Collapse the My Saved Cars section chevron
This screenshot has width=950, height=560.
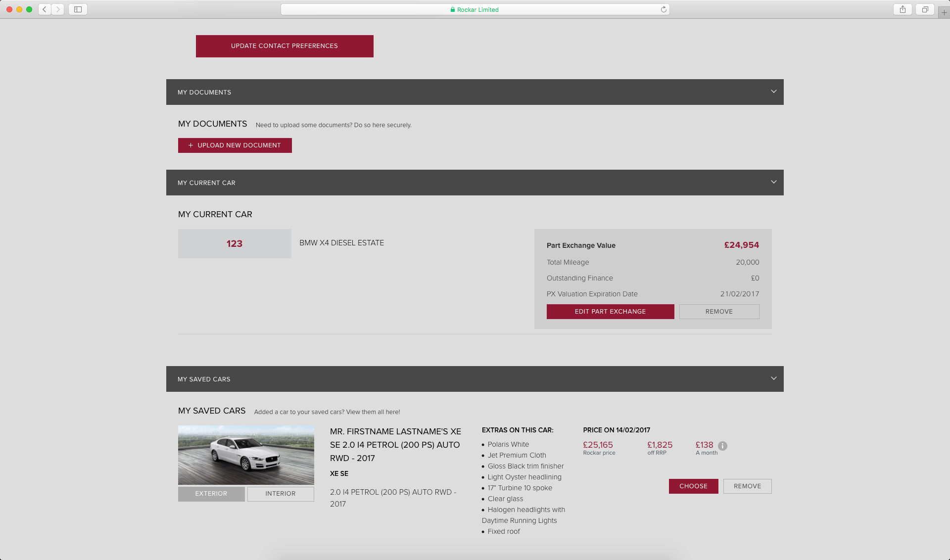[773, 378]
